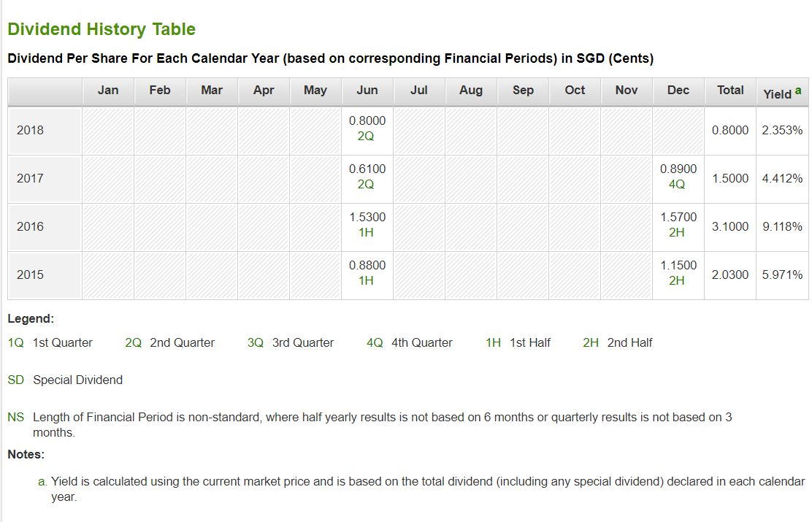This screenshot has width=812, height=522.
Task: Click 2H label in 2015 December cell
Action: (x=677, y=280)
